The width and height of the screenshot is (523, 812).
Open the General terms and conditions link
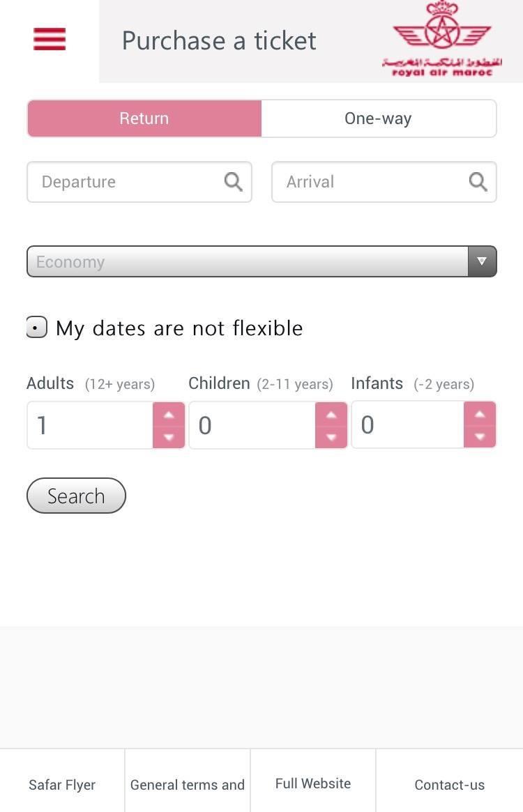[188, 785]
